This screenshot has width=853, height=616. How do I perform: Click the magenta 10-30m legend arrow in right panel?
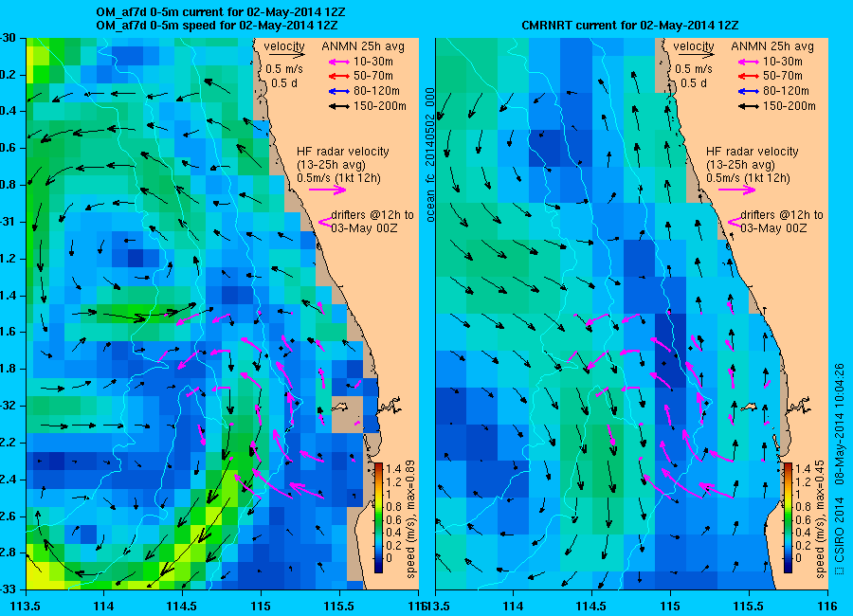[749, 62]
